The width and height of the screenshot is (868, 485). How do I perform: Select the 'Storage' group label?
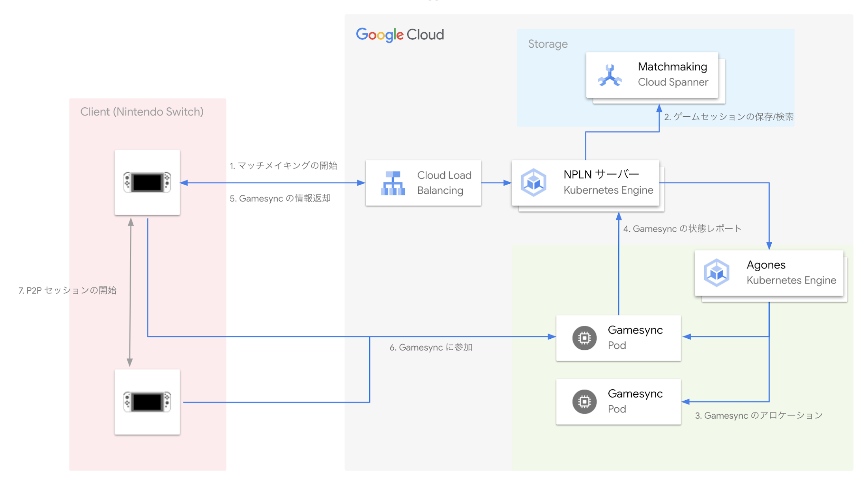548,44
